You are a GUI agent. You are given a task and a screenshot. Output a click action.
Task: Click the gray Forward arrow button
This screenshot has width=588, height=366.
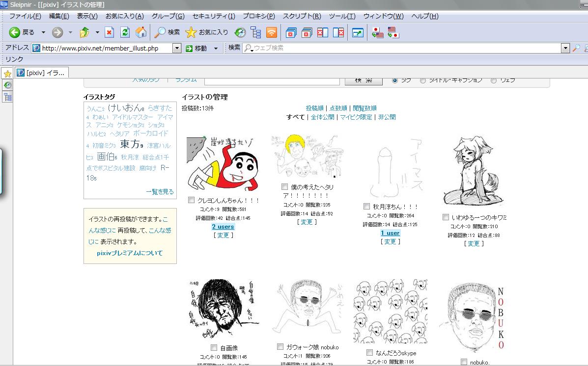point(57,32)
